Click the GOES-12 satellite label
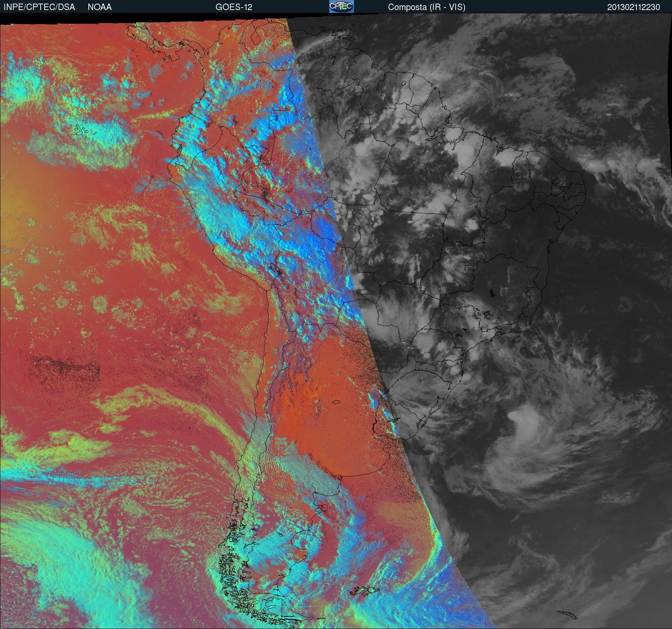 point(234,7)
